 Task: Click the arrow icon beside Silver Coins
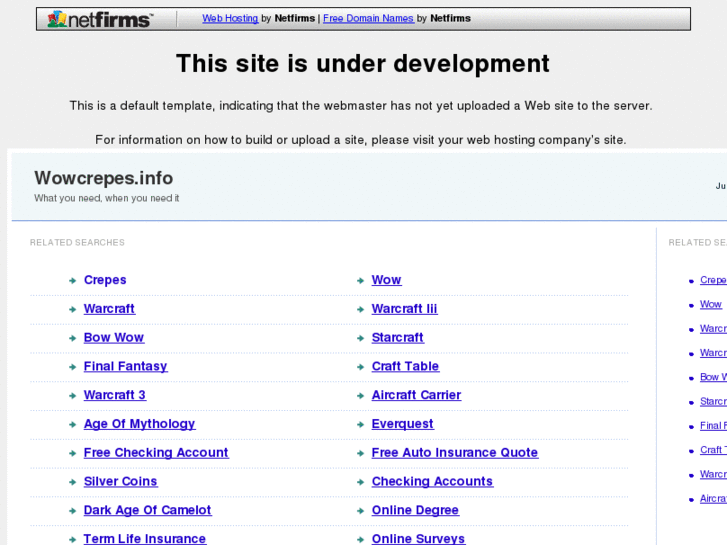coord(72,482)
